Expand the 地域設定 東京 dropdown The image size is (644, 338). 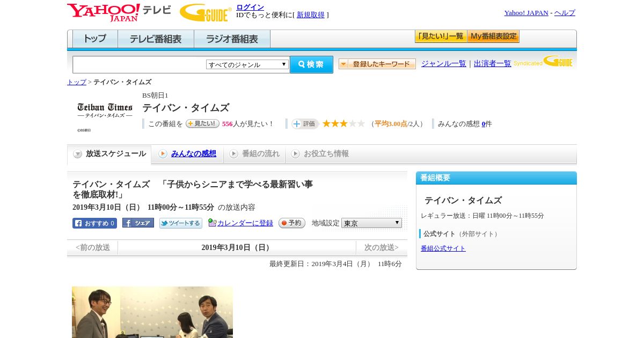tap(371, 223)
